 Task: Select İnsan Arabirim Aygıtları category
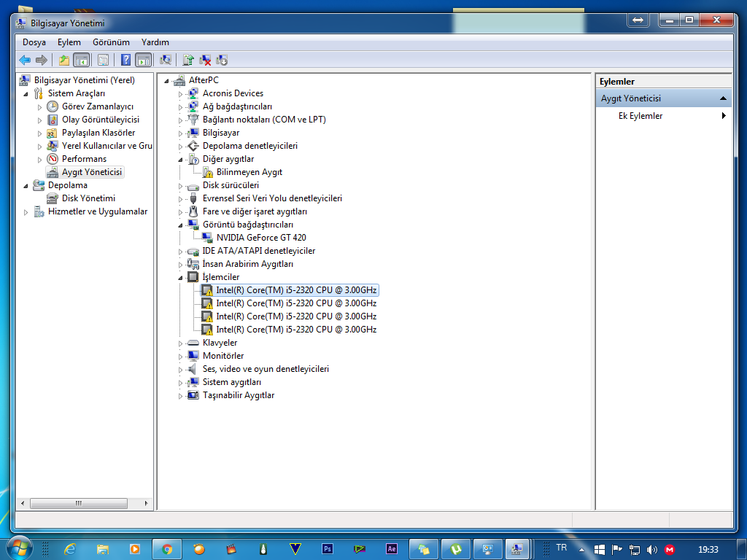(248, 264)
